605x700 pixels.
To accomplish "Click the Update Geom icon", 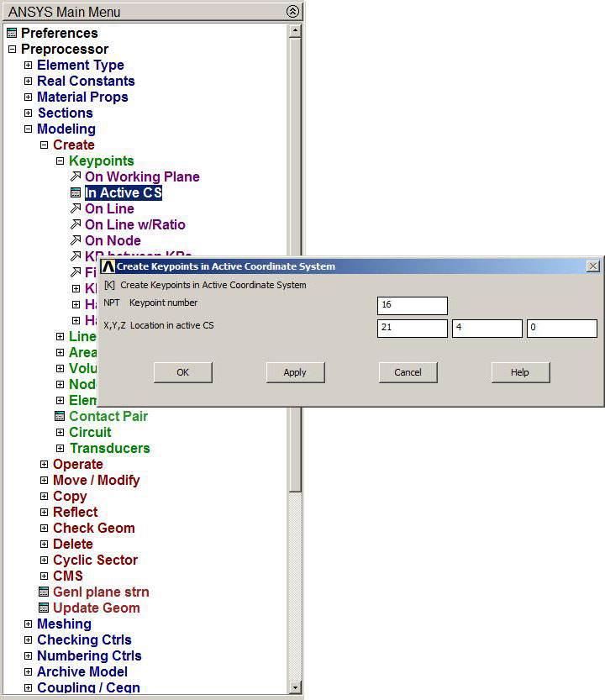I will (44, 608).
